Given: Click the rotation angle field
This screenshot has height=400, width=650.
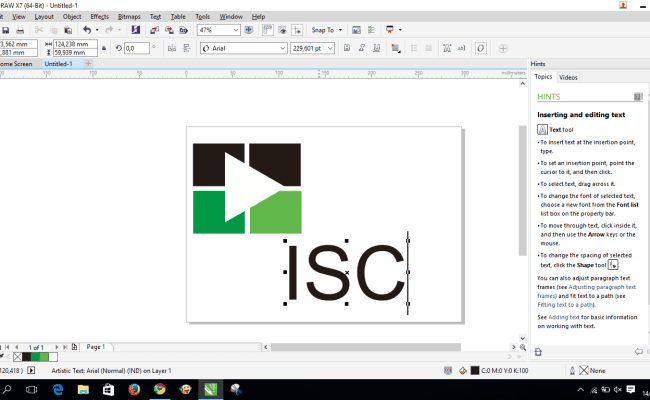Looking at the screenshot, I should coord(136,48).
